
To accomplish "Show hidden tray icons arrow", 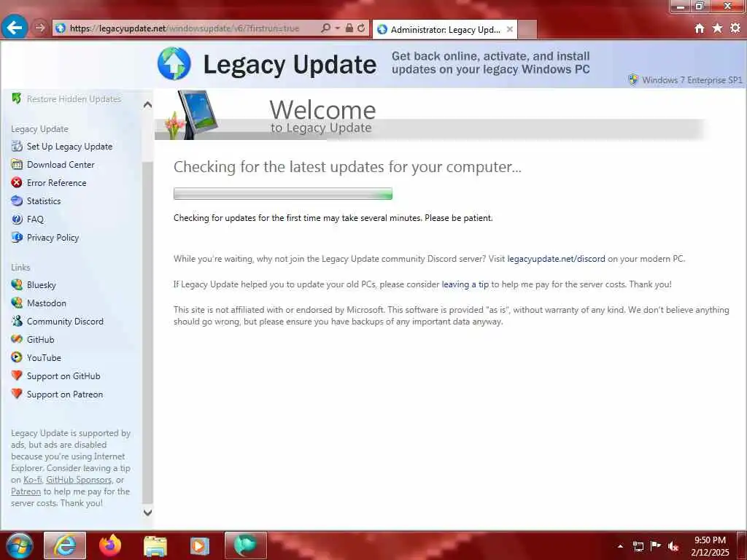I will 620,546.
